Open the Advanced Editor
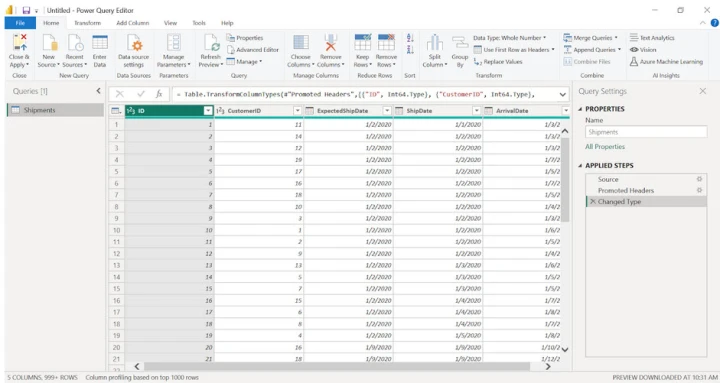720x383 pixels. point(253,50)
